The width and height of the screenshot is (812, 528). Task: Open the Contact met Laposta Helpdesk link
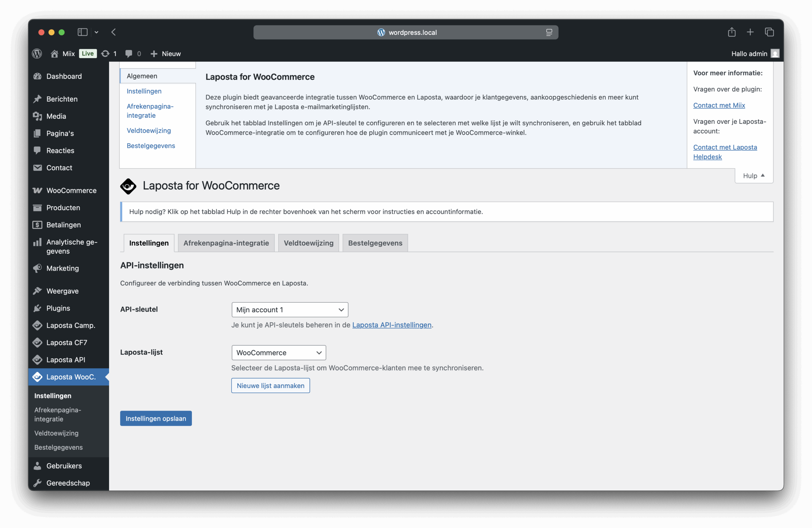point(725,152)
